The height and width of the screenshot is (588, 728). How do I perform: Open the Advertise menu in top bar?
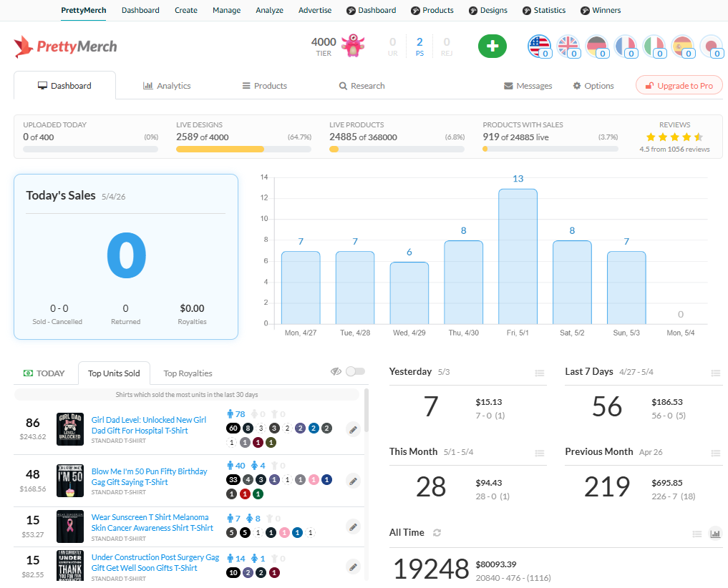tap(315, 10)
